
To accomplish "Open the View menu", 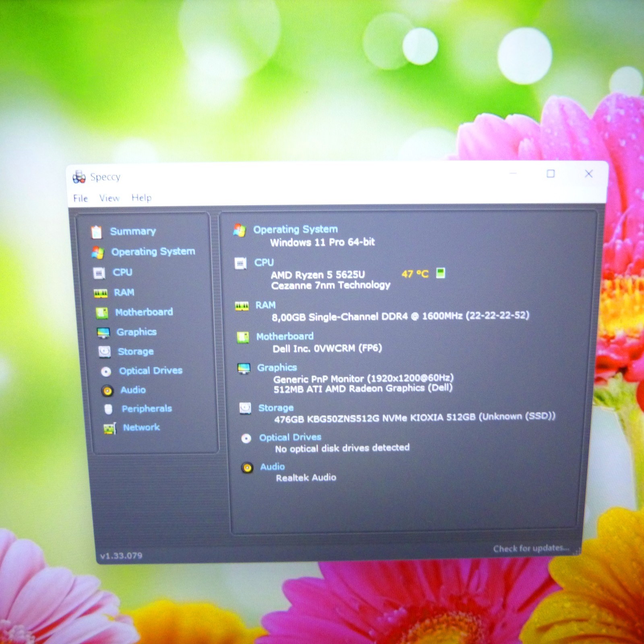I will click(109, 198).
